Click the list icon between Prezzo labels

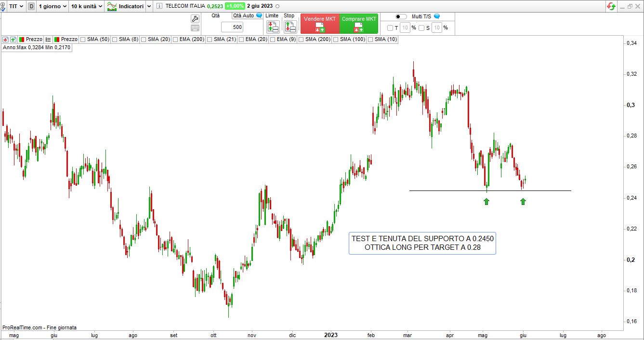[x=48, y=39]
